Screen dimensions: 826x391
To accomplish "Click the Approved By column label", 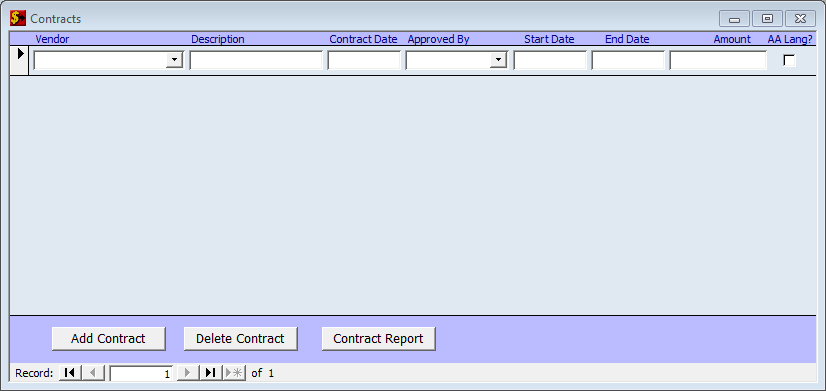I will pyautogui.click(x=438, y=39).
